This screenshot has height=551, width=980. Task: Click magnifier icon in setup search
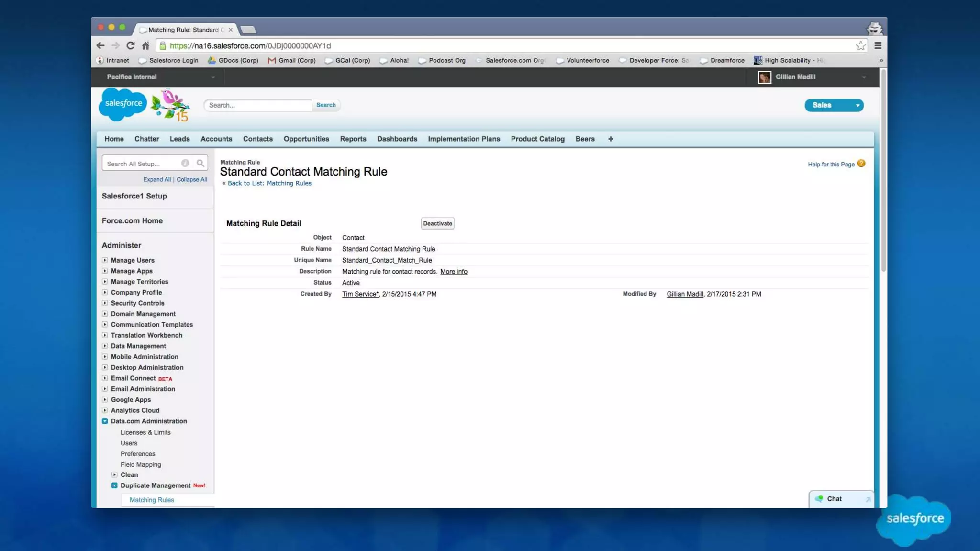(200, 164)
